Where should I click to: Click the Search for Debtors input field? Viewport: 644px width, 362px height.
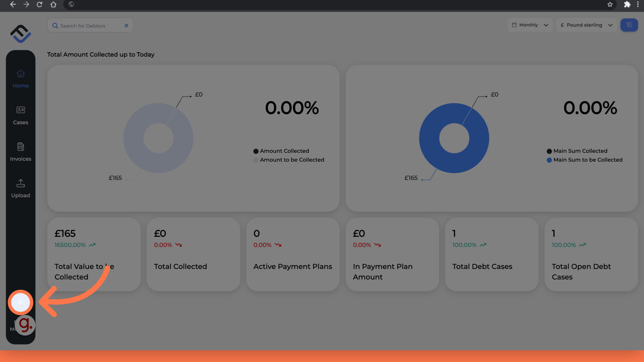90,25
